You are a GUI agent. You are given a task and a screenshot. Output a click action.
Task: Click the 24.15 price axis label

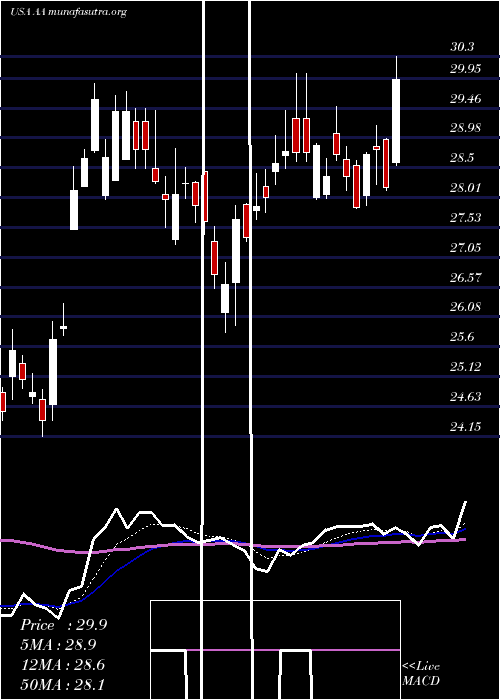click(466, 426)
